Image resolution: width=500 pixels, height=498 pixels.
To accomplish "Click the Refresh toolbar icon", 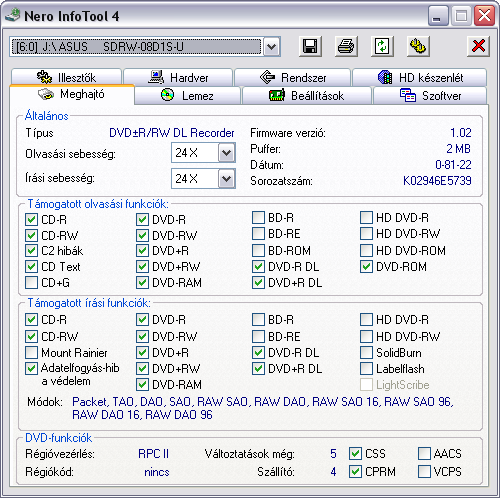I will (x=382, y=46).
